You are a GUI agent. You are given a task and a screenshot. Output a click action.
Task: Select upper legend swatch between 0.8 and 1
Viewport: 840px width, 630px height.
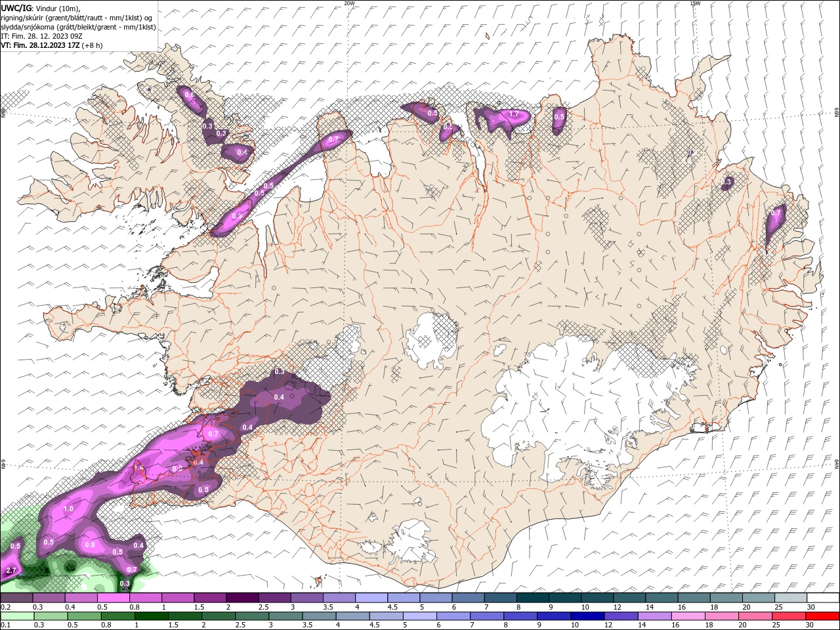coord(145,598)
